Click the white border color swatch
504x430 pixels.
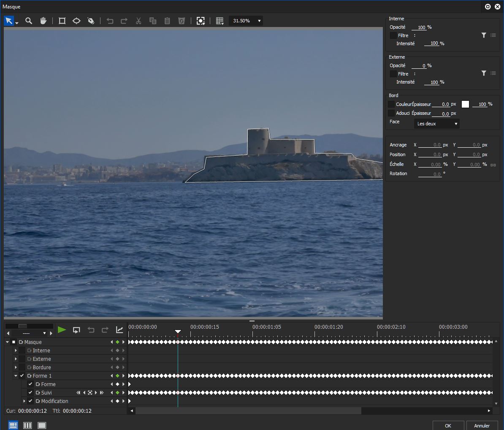[465, 104]
